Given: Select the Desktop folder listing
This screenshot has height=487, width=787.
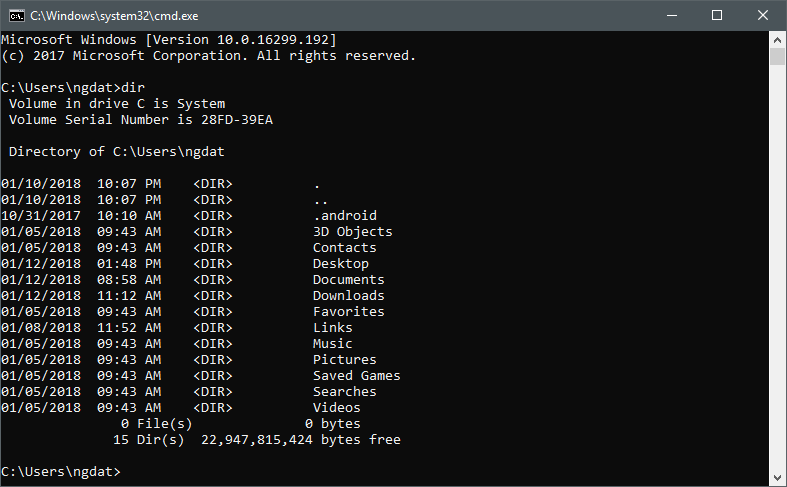Looking at the screenshot, I should pos(340,264).
